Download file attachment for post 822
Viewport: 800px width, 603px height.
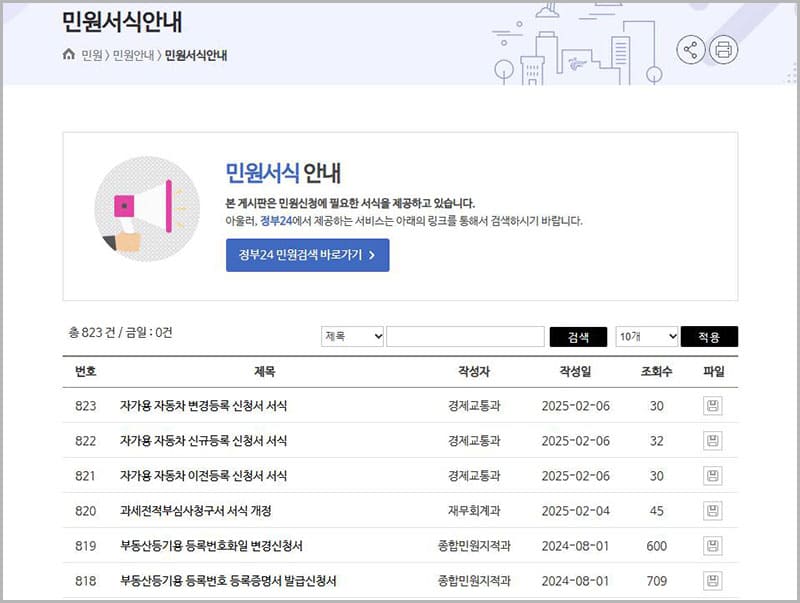[x=712, y=441]
